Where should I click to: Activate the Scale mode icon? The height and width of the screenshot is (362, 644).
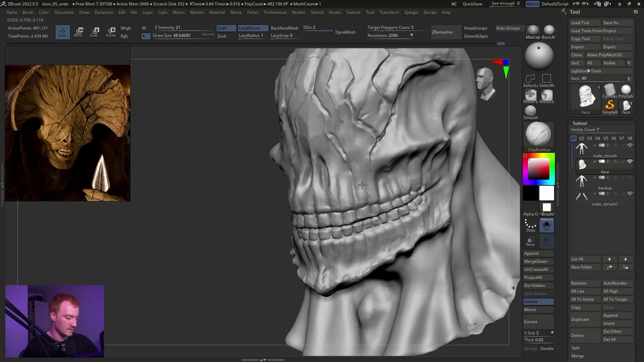click(95, 32)
